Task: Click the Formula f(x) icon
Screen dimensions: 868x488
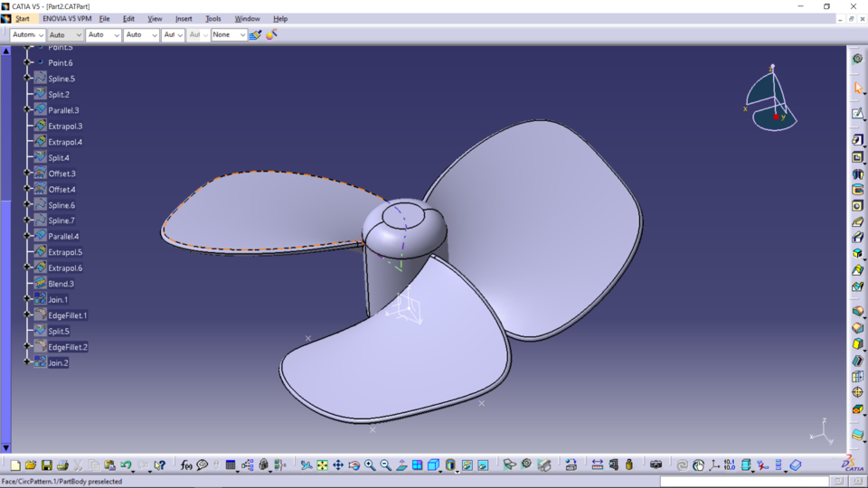Action: (x=186, y=465)
